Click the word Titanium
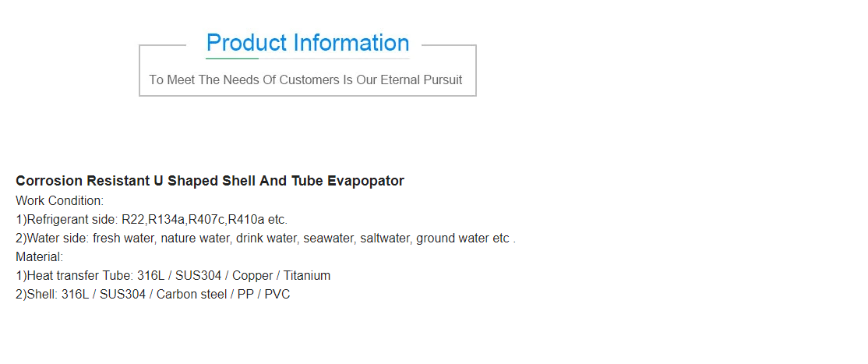The width and height of the screenshot is (868, 364). (x=307, y=275)
